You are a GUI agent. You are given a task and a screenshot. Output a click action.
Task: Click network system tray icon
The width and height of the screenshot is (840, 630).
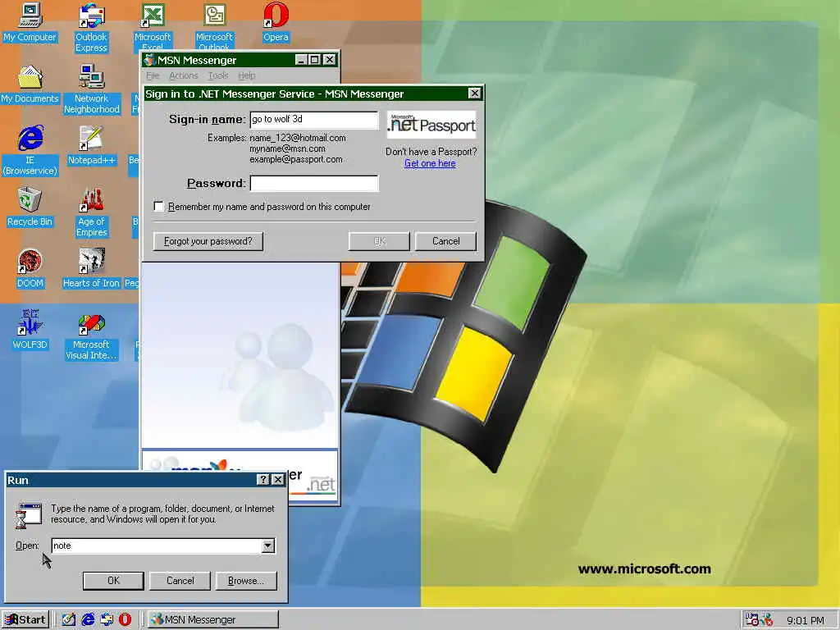pyautogui.click(x=752, y=619)
